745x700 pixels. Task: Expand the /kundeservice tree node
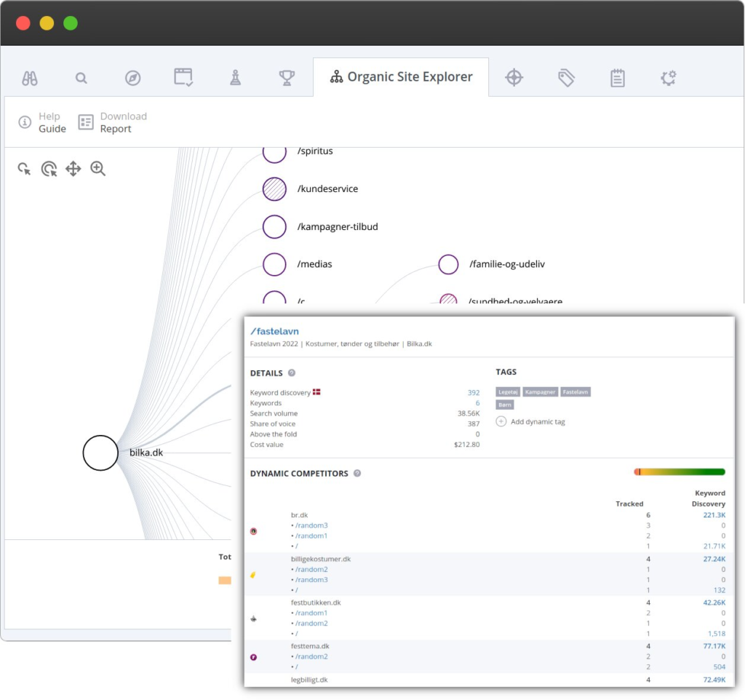[x=274, y=189]
